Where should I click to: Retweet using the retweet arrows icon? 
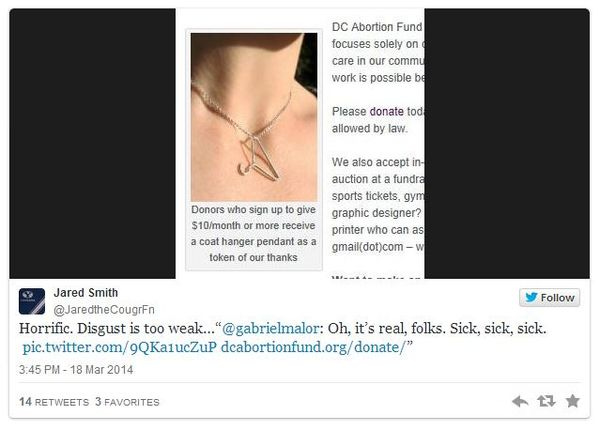pos(546,401)
